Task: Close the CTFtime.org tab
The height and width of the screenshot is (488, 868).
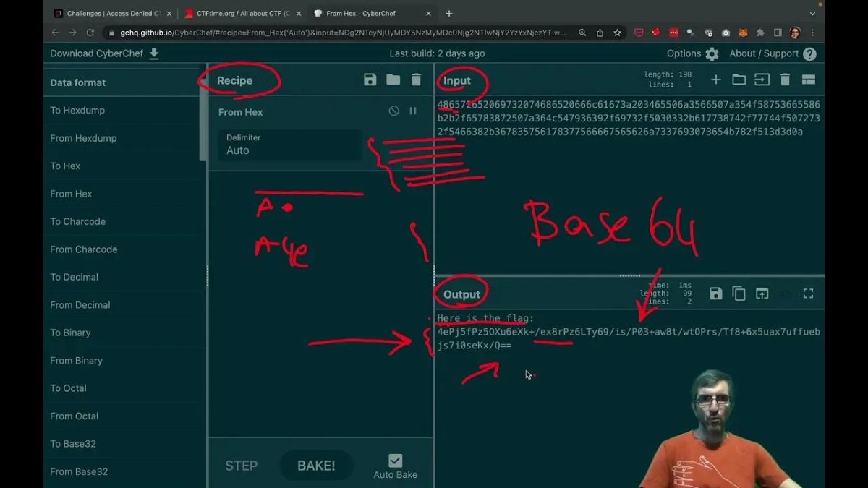Action: (x=299, y=13)
